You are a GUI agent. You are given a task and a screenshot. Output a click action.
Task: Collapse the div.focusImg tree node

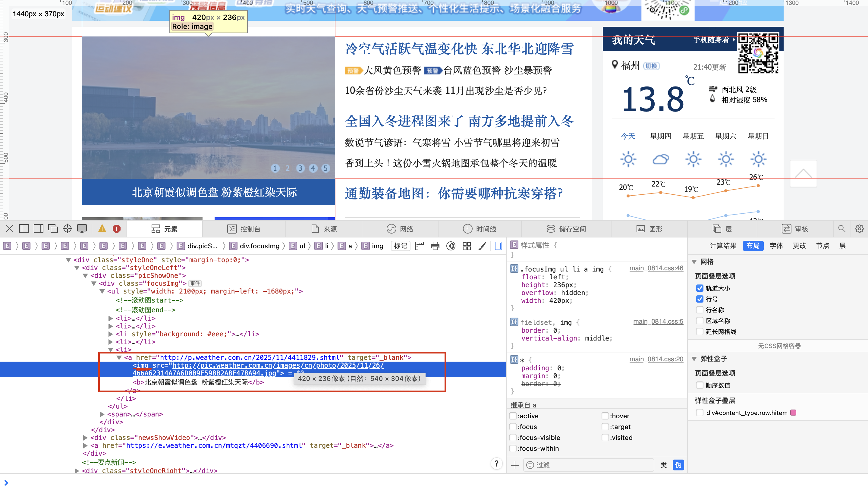(x=94, y=284)
